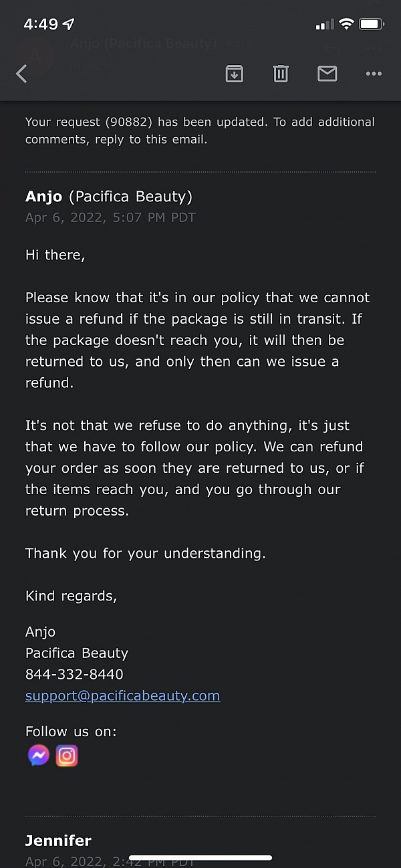This screenshot has height=868, width=401.
Task: Tap the Wi-Fi status icon
Action: coord(346,25)
